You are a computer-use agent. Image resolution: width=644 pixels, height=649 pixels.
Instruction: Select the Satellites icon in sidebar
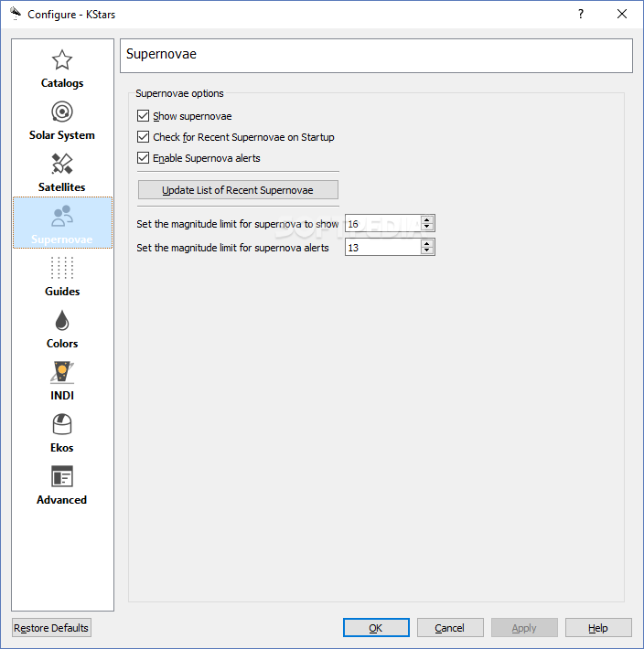click(62, 164)
